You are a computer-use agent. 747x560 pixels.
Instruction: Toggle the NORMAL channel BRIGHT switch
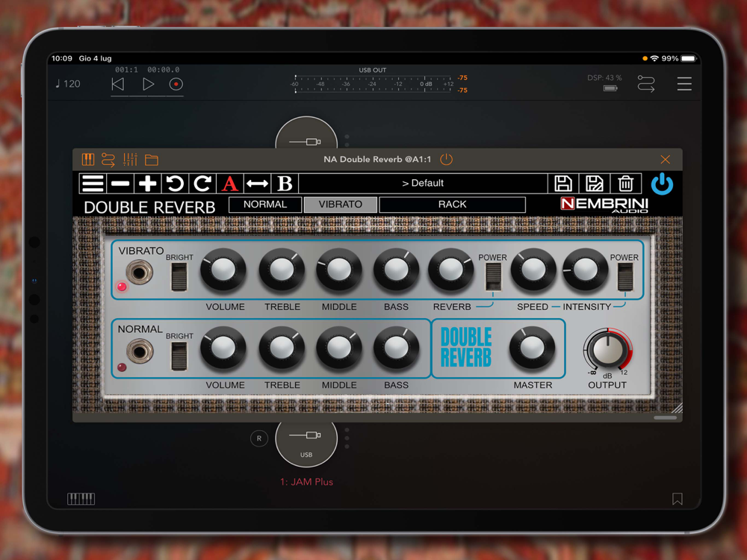[179, 356]
